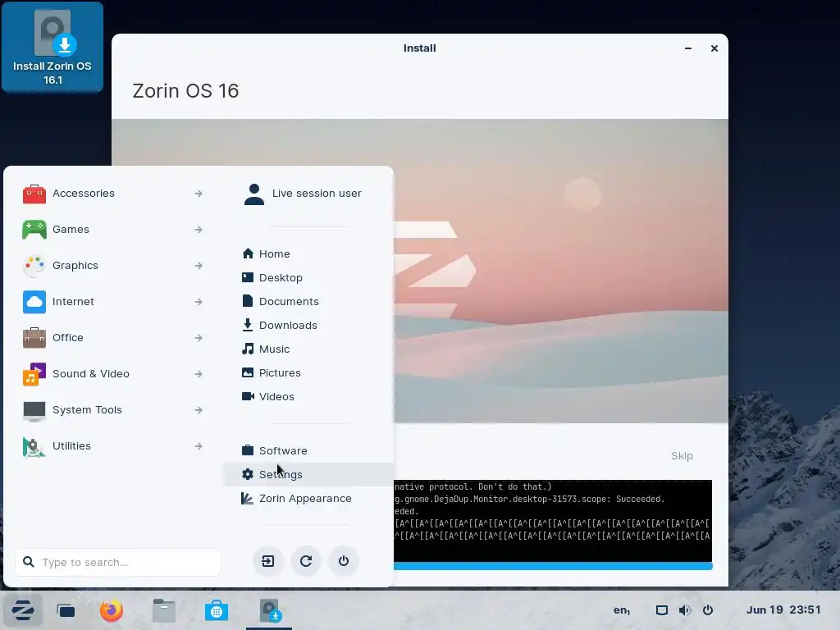Open the Desktop folder entry
Viewport: 840px width, 630px height.
(x=308, y=277)
